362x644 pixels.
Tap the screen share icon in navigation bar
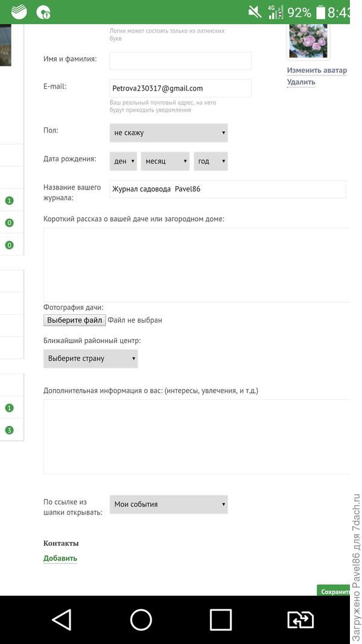coord(300,619)
